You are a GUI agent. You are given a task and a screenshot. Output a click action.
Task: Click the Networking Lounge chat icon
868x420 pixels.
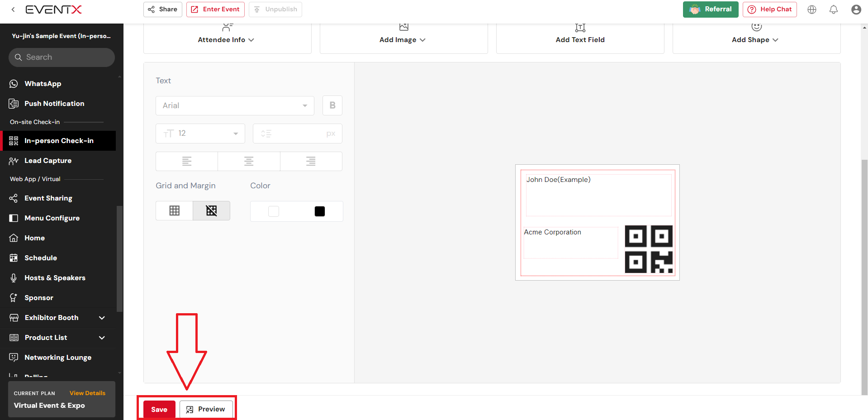(x=14, y=358)
